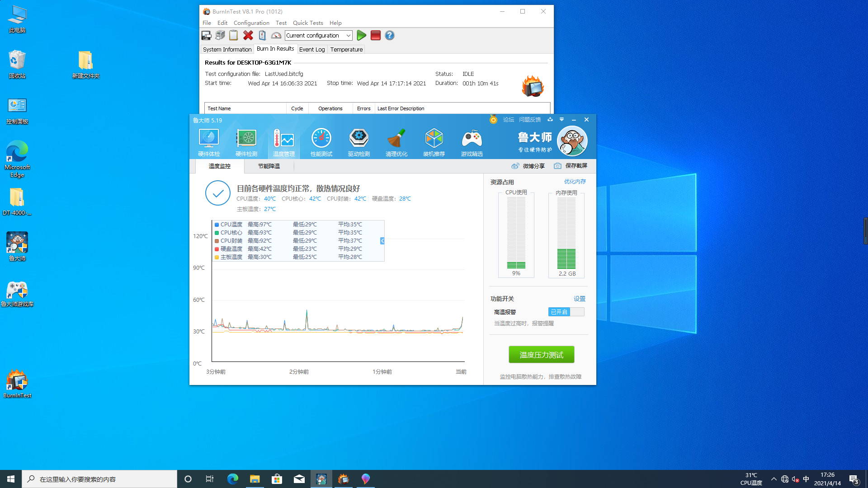Screen dimensions: 868x488
Task: Open the Quick Tests menu
Action: 307,23
